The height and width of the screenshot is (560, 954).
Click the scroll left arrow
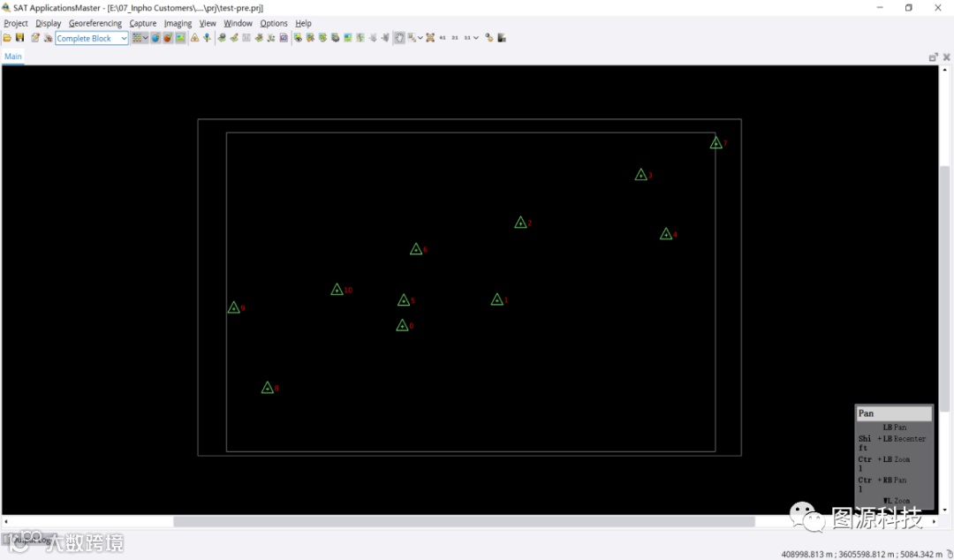point(6,522)
